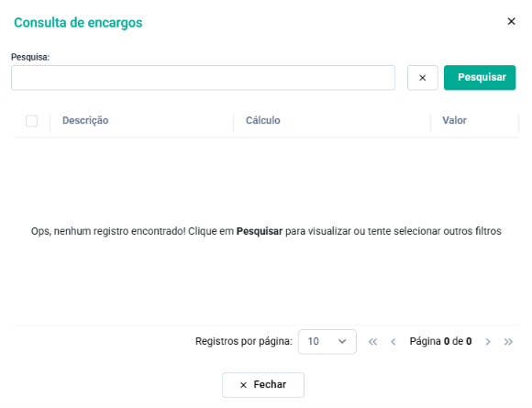The image size is (532, 408).
Task: Open the Registros por página dropdown
Action: (327, 341)
